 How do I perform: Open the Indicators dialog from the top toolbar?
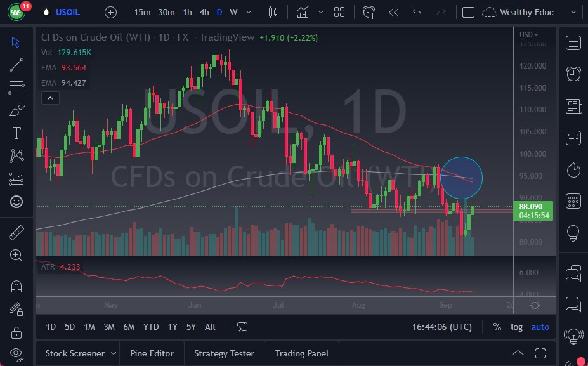[x=303, y=12]
